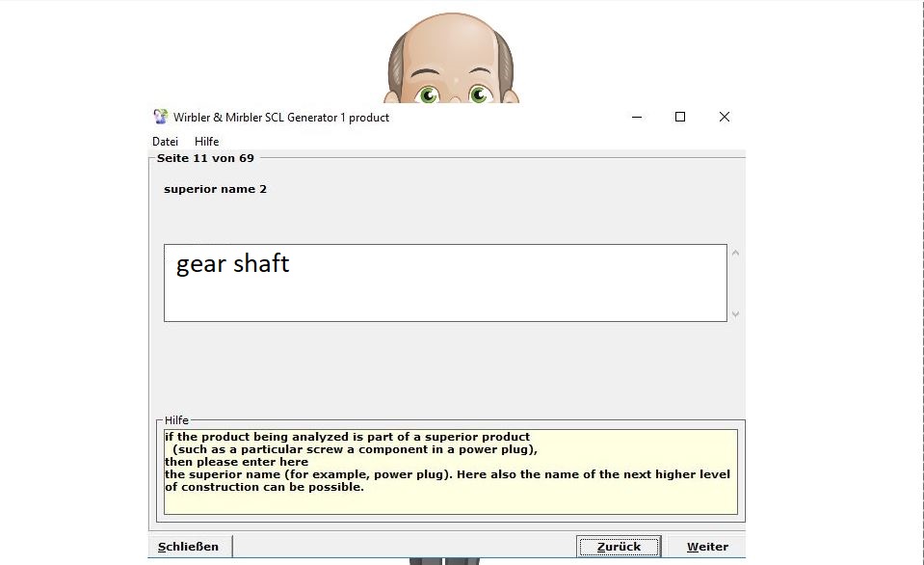Screen dimensions: 924x565
Task: Click the "superior name 2" label
Action: tap(215, 189)
